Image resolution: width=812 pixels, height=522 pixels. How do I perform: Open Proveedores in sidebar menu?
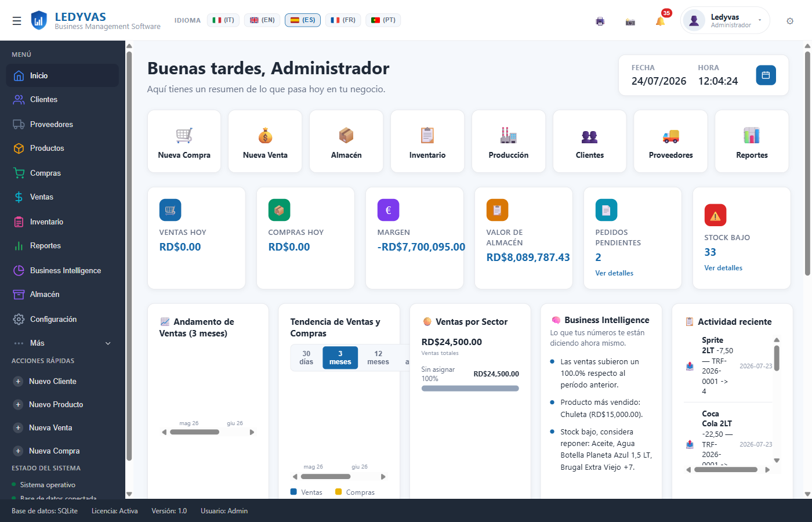tap(63, 124)
